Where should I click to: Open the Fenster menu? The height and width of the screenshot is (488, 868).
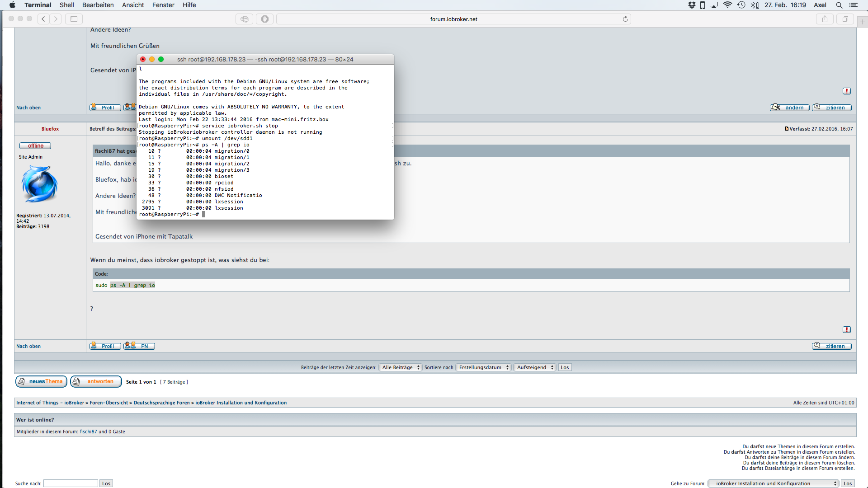[163, 5]
